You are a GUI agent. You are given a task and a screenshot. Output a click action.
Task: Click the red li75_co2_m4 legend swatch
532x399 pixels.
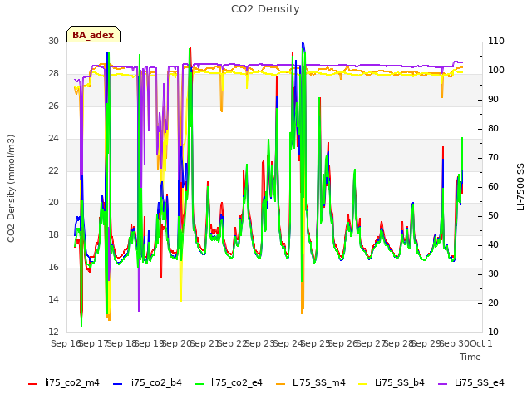coord(33,384)
